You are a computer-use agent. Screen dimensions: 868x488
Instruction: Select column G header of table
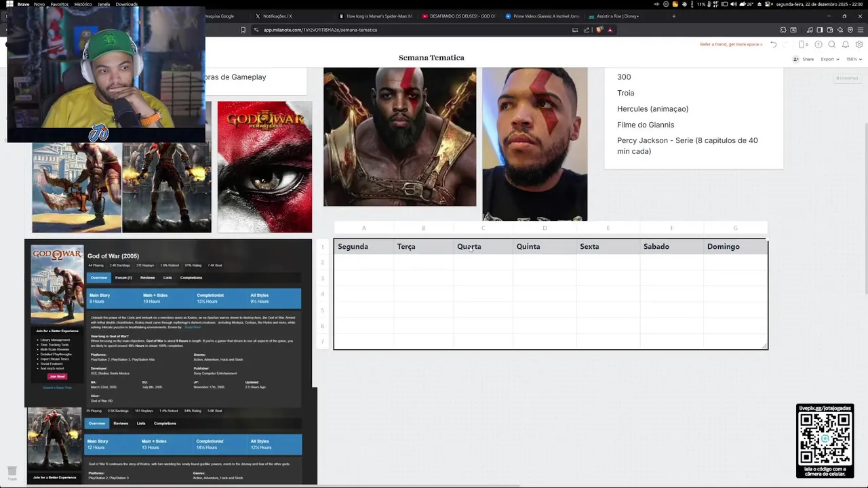[x=736, y=228]
